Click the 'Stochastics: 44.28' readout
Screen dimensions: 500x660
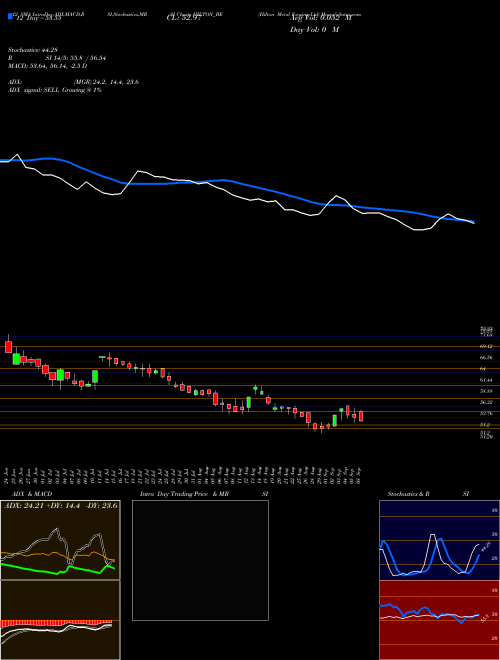click(x=35, y=50)
